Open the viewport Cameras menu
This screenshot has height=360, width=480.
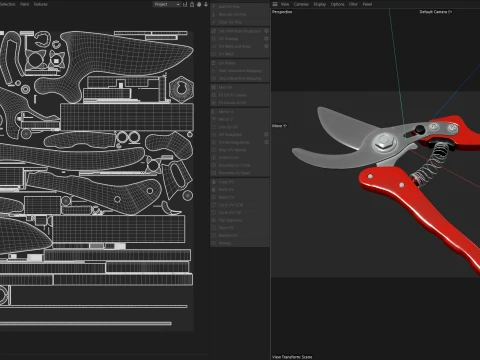tap(301, 4)
